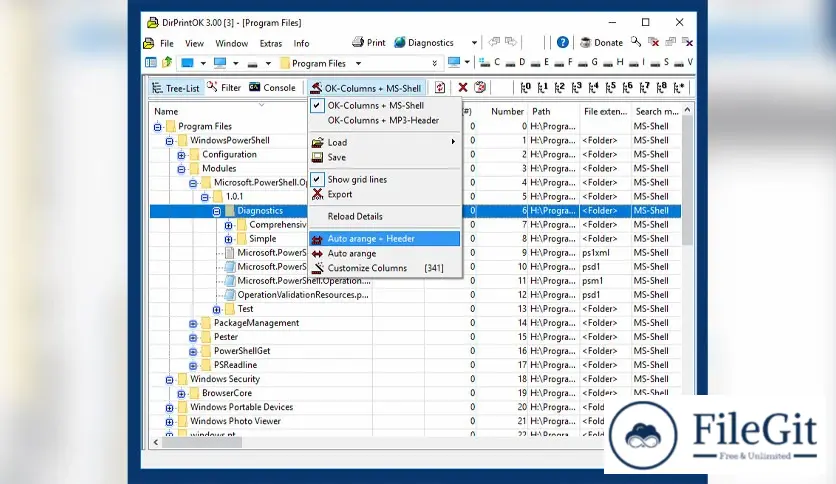This screenshot has width=836, height=484.
Task: Expand the Configuration folder node
Action: click(x=181, y=155)
